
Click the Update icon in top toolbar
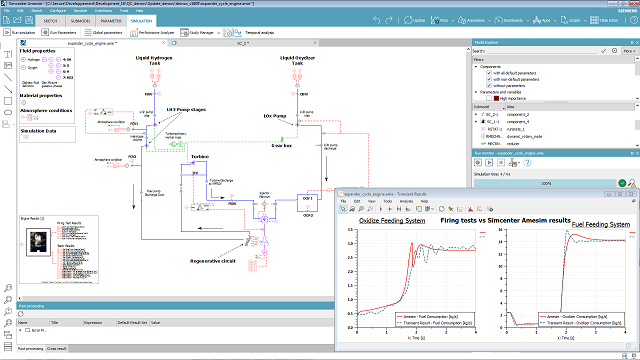tap(408, 20)
